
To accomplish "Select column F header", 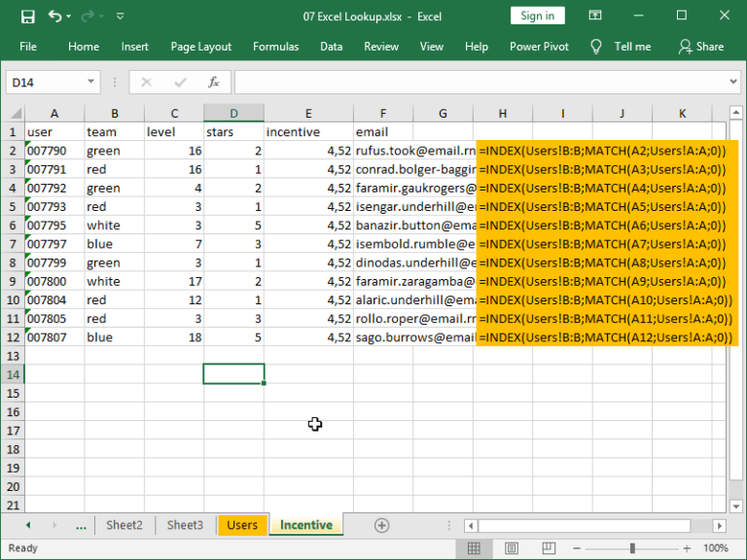I will coord(383,114).
